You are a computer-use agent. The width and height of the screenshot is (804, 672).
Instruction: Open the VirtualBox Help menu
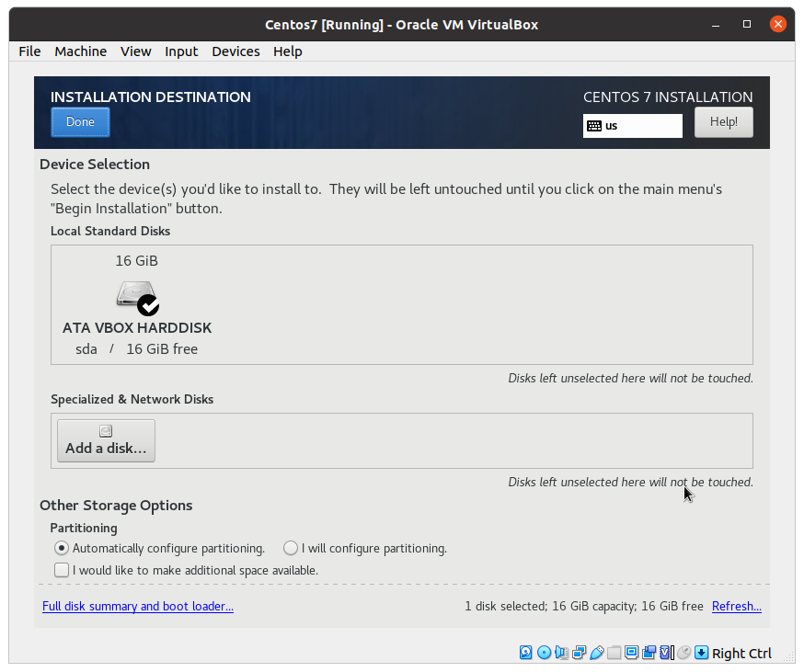pyautogui.click(x=288, y=51)
